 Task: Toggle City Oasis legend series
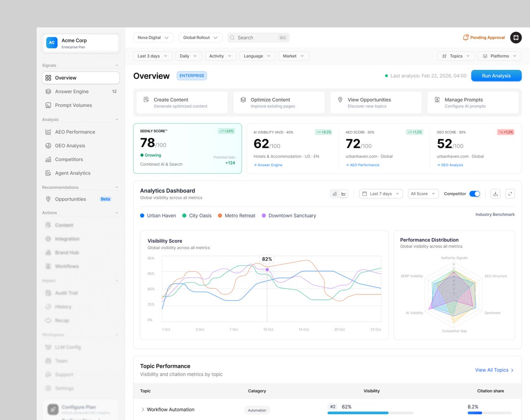197,215
